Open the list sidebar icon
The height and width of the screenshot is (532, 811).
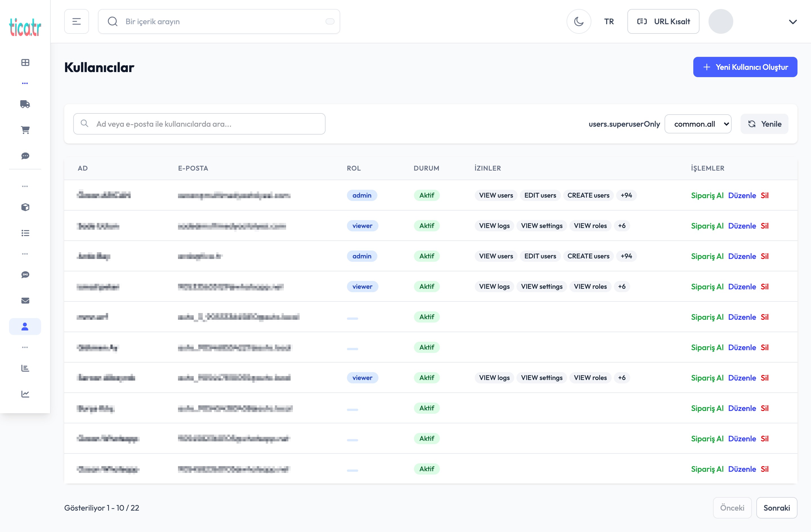click(x=25, y=233)
